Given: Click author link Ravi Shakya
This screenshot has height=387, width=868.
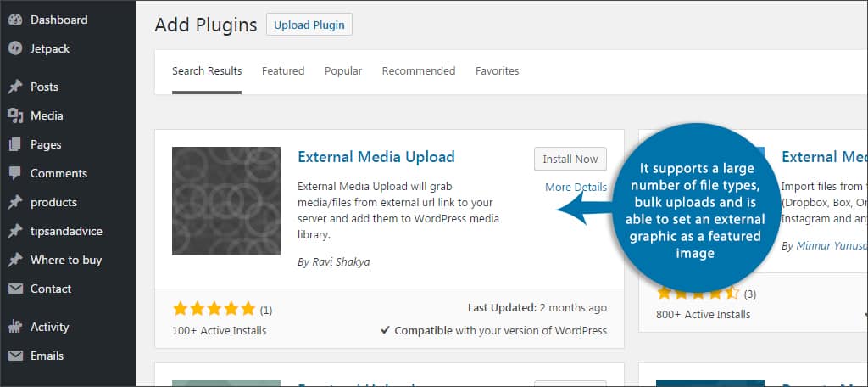Looking at the screenshot, I should click(x=339, y=261).
